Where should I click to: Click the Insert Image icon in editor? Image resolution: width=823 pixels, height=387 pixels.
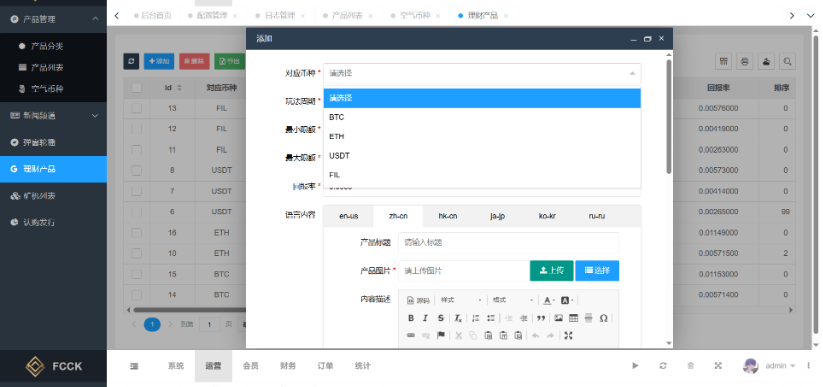click(x=558, y=318)
